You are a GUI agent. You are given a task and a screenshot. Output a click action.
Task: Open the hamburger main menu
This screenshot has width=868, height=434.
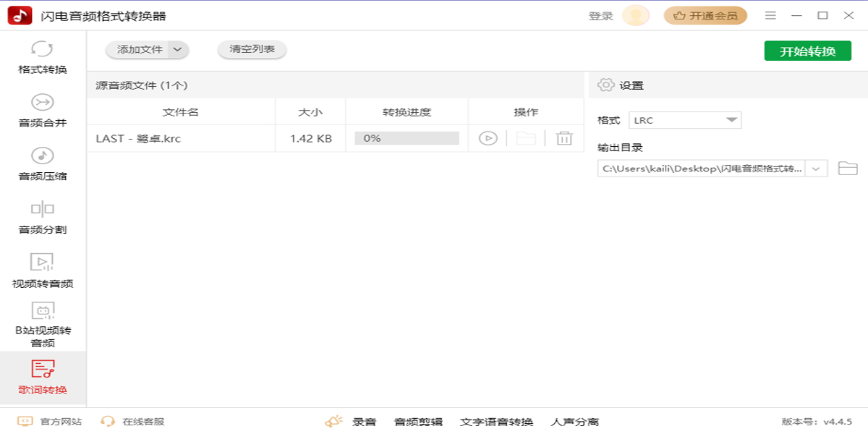[x=770, y=15]
